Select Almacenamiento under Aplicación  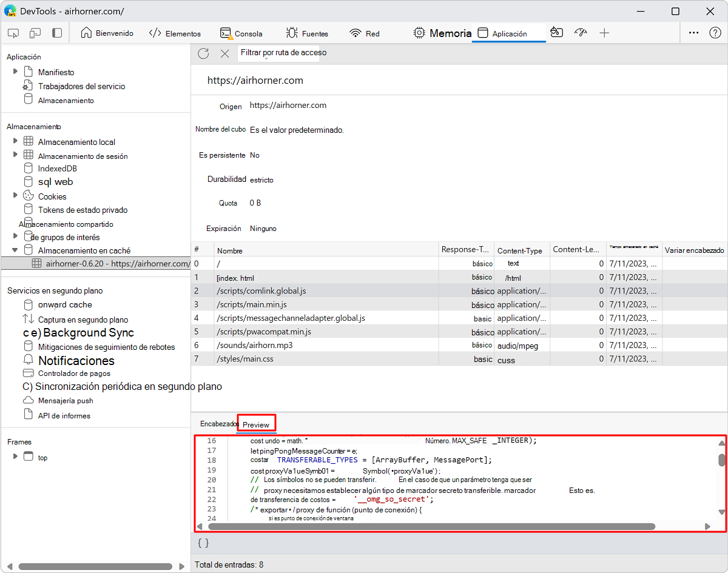point(66,100)
